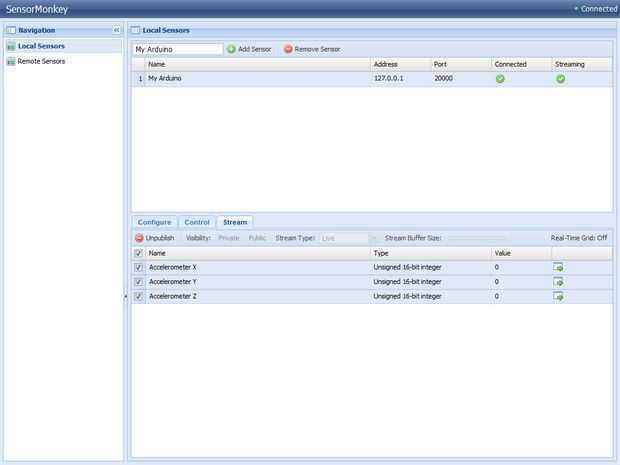
Task: Click the Remote Sensors icon in navigation
Action: pos(11,61)
